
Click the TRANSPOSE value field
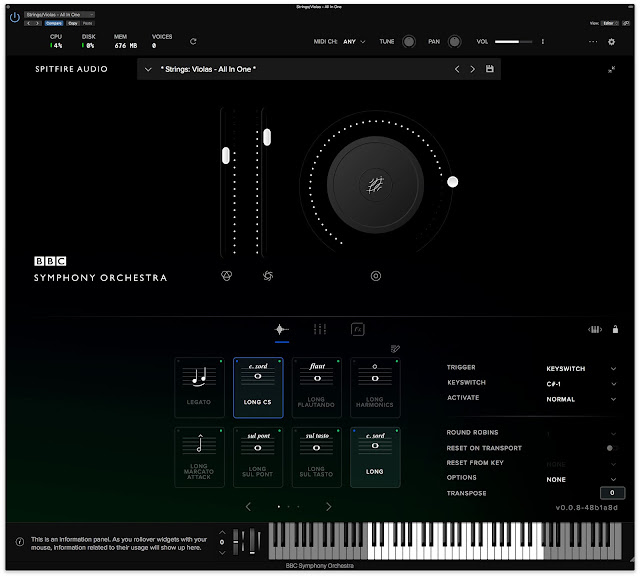pyautogui.click(x=612, y=493)
